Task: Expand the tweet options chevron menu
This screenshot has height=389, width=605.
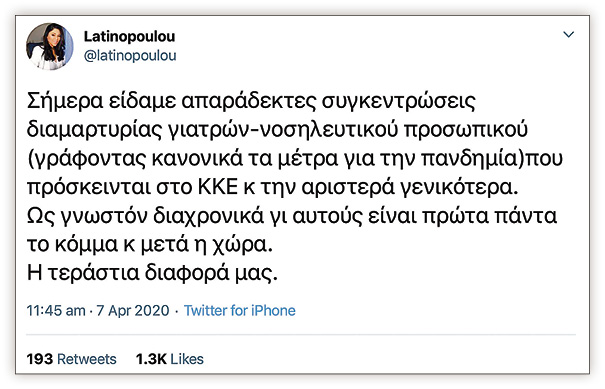Action: [x=568, y=35]
